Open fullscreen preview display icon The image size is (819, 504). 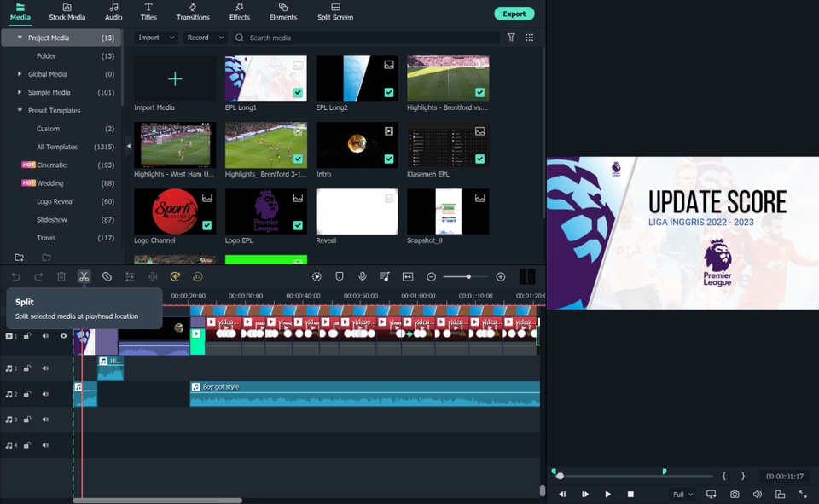711,494
